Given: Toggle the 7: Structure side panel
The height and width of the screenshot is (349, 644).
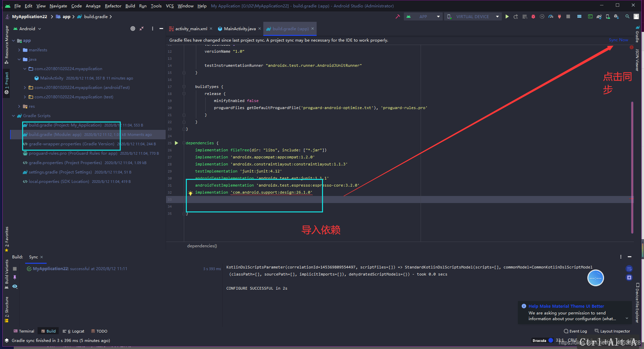Looking at the screenshot, I should tap(6, 309).
